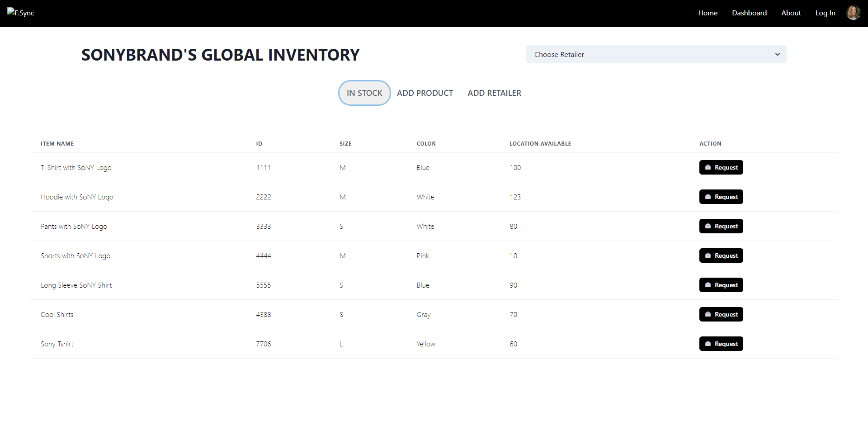This screenshot has width=868, height=421.
Task: Select item name Cool Shirts
Action: pos(57,314)
